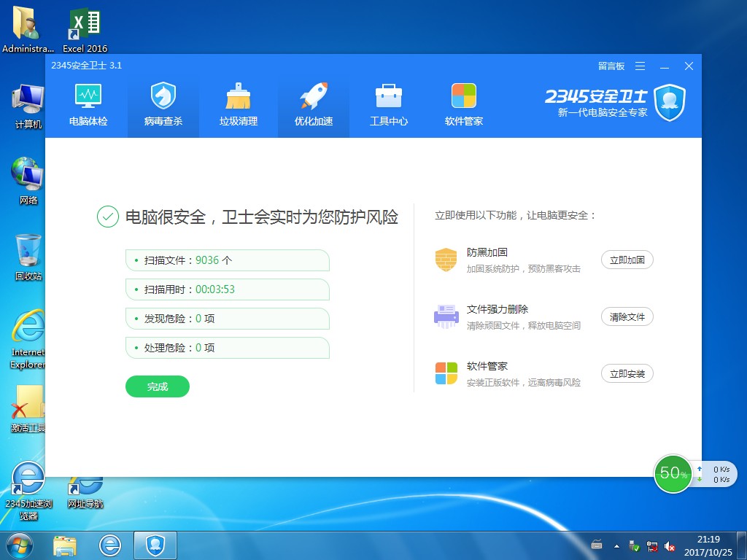Click the 清除文件 button
The height and width of the screenshot is (560, 747).
[x=627, y=316]
